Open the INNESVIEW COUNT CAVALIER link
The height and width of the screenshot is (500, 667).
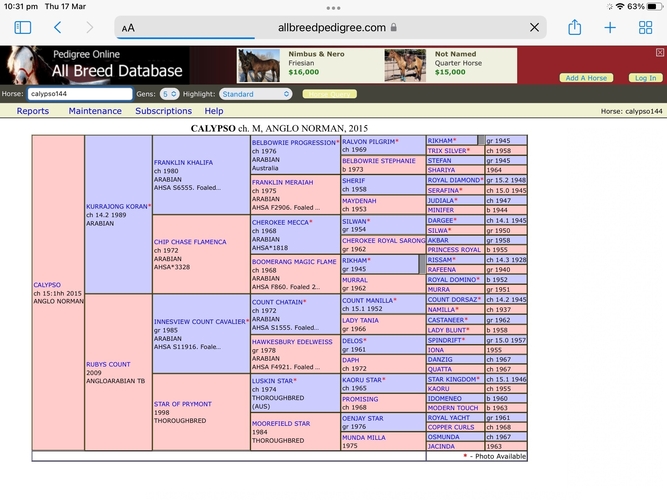200,322
